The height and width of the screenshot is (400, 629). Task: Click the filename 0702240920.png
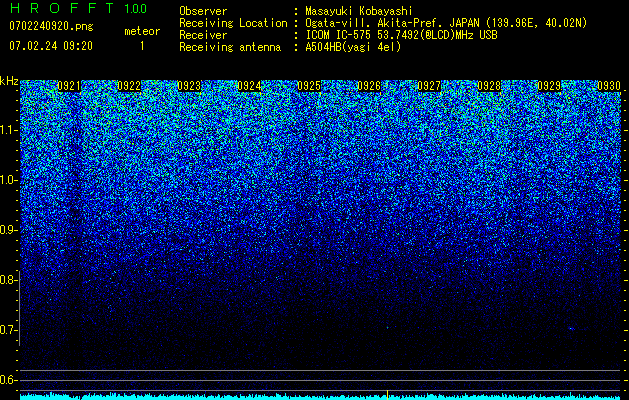pos(51,27)
